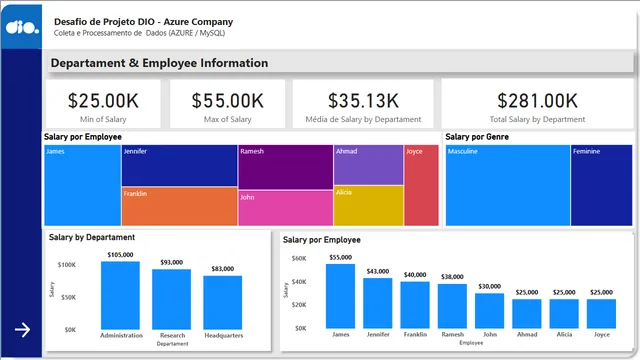Select the Total Salary by Department card
The image size is (640, 360).
pyautogui.click(x=537, y=104)
